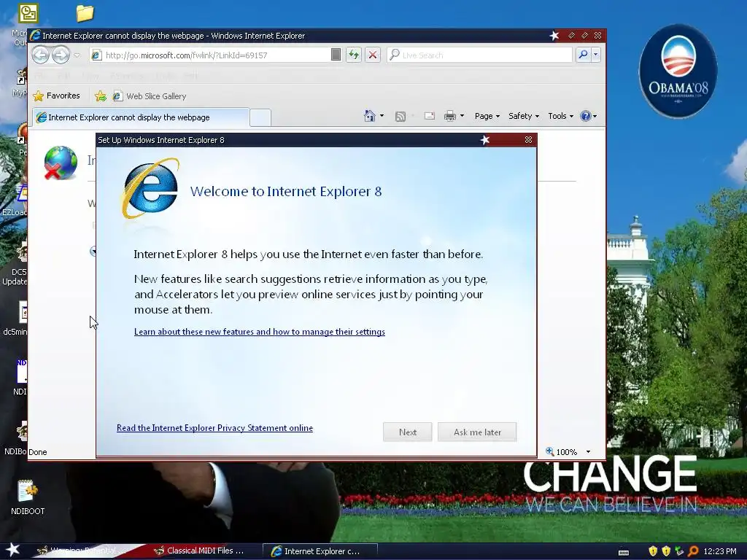The width and height of the screenshot is (747, 560).
Task: Go back with the IE Back arrow
Action: pos(41,55)
